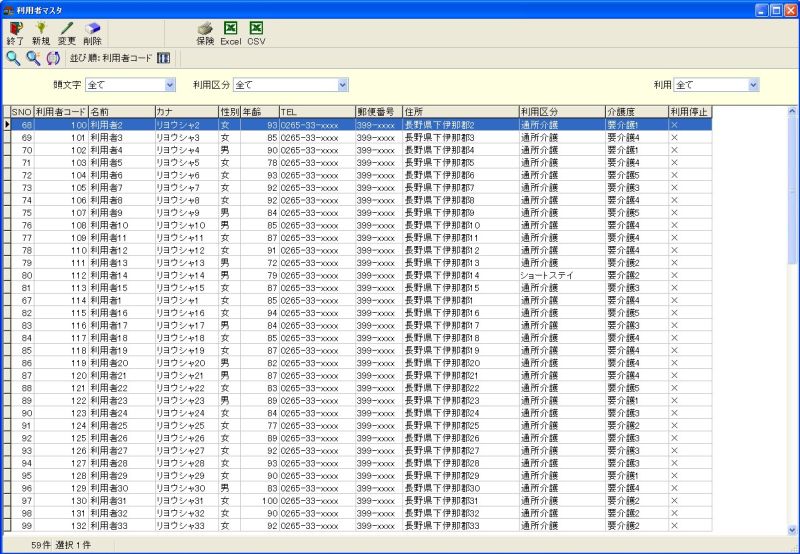Export with the Excel icon
Screen dimensions: 800x554
[x=231, y=34]
